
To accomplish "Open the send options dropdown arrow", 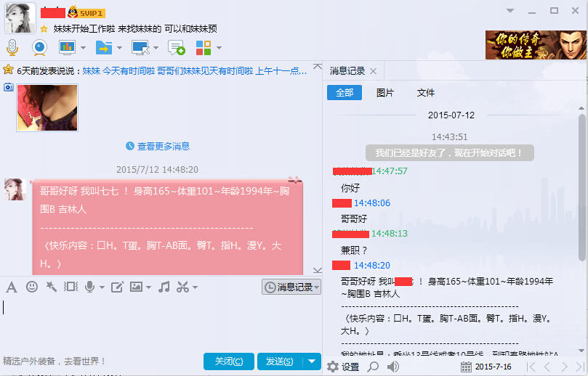I will point(312,361).
